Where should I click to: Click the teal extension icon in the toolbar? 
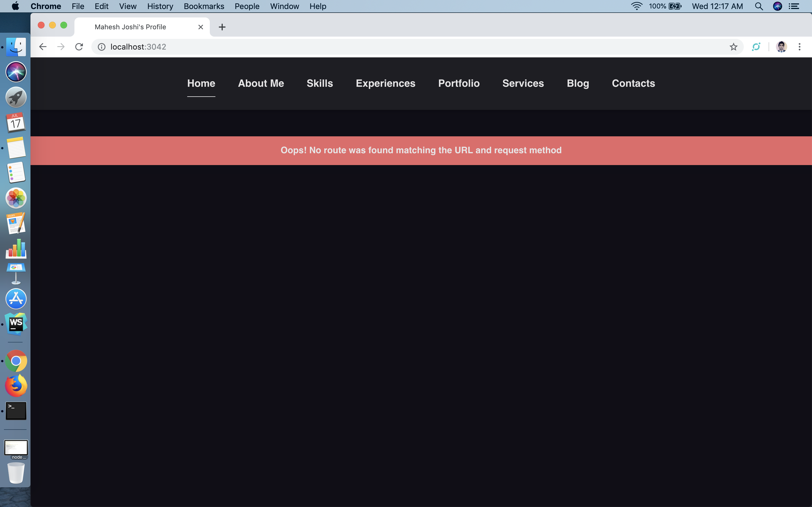(756, 46)
